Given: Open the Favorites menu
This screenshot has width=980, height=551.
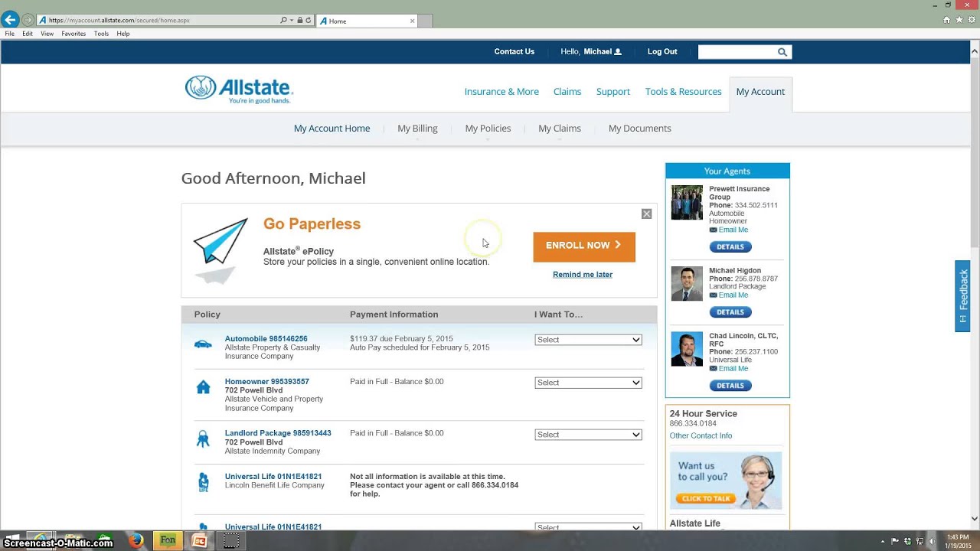Looking at the screenshot, I should pos(73,34).
